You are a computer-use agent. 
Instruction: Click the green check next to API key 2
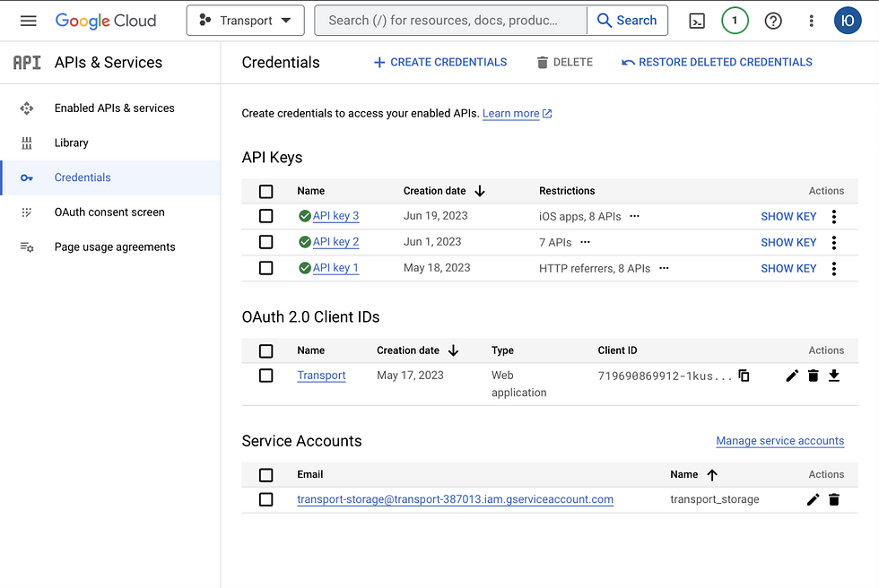pos(304,242)
